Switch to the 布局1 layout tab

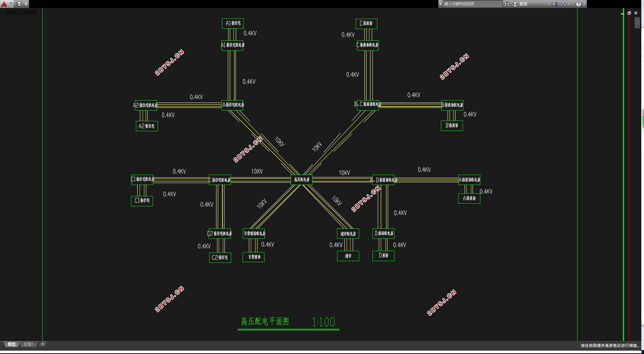click(x=28, y=344)
